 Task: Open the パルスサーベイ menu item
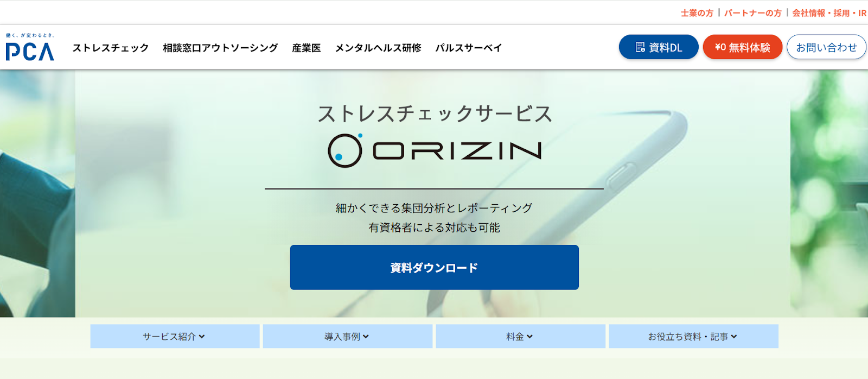[x=469, y=48]
